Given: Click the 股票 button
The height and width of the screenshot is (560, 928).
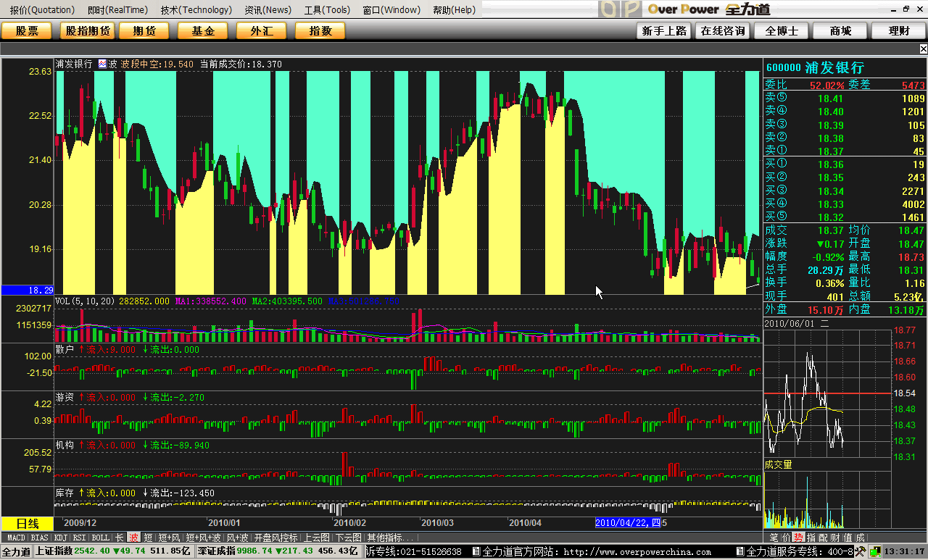Looking at the screenshot, I should (x=27, y=30).
